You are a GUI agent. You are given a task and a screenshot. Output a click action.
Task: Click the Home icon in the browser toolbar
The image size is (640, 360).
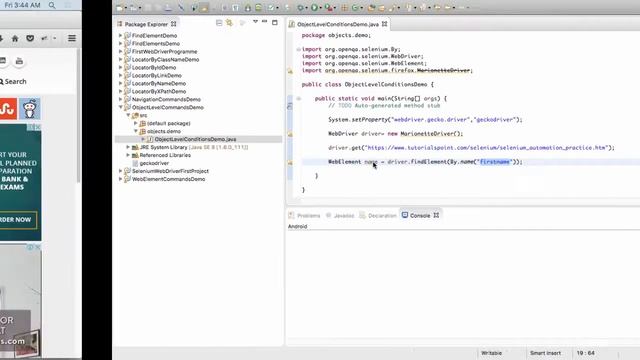tap(15, 38)
